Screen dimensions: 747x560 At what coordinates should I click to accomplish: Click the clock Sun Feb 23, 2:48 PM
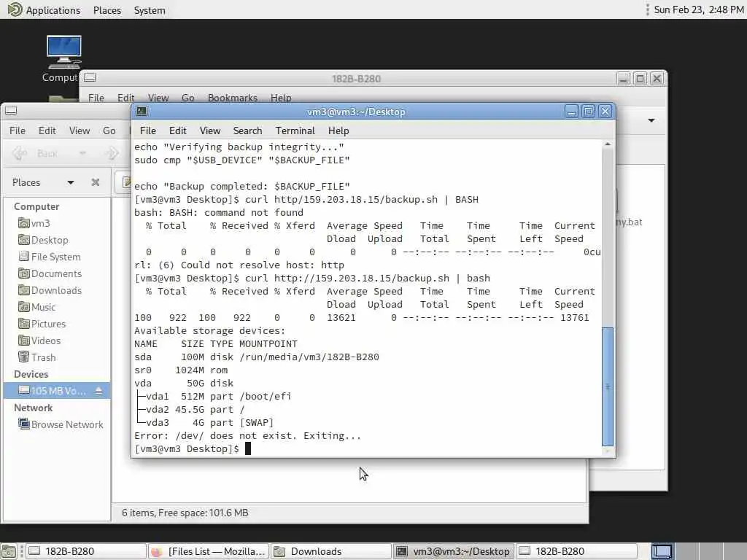(698, 9)
